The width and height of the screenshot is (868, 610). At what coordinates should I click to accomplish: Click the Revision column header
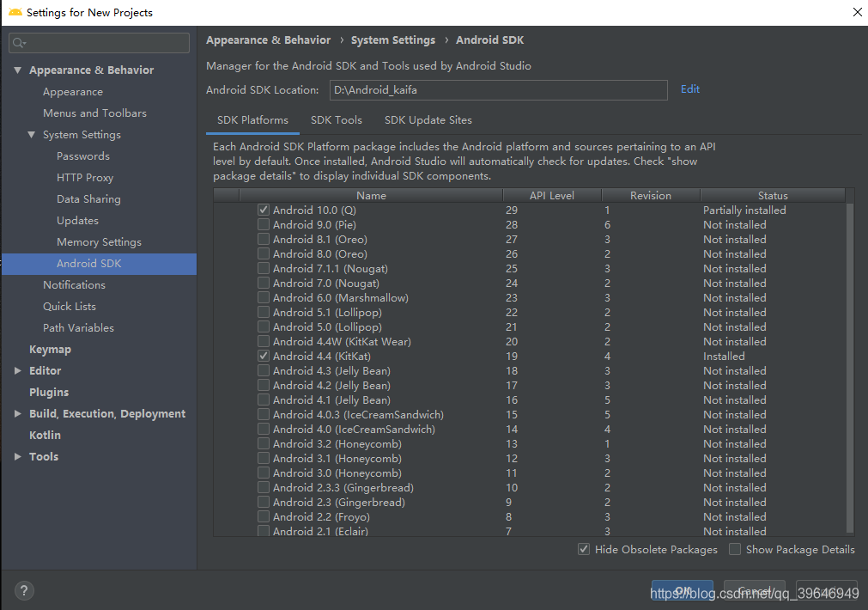[x=651, y=196]
